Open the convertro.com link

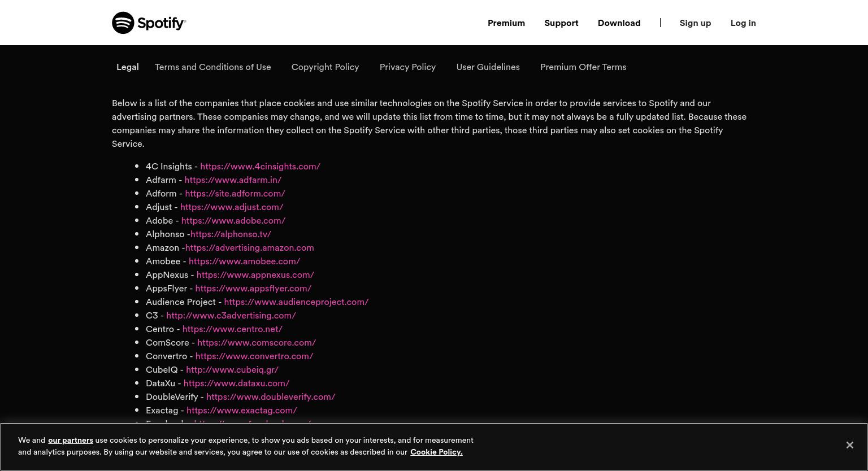(254, 356)
